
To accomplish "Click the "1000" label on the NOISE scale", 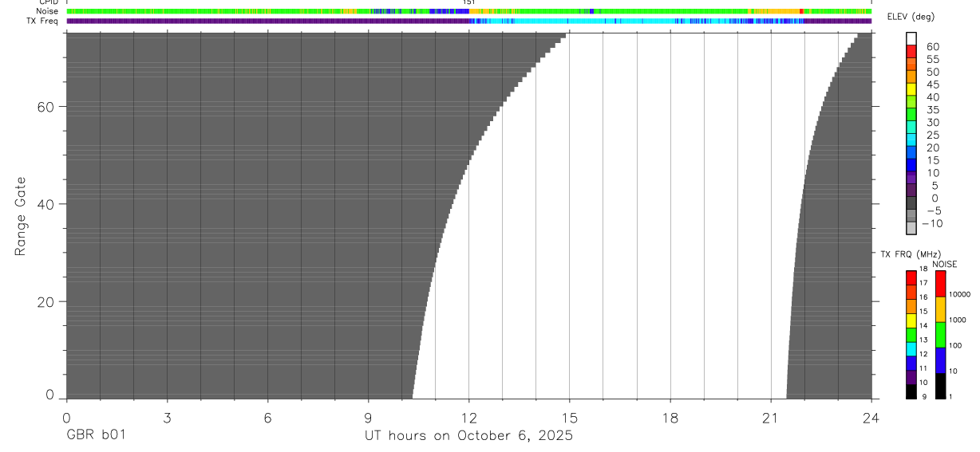I will [957, 320].
